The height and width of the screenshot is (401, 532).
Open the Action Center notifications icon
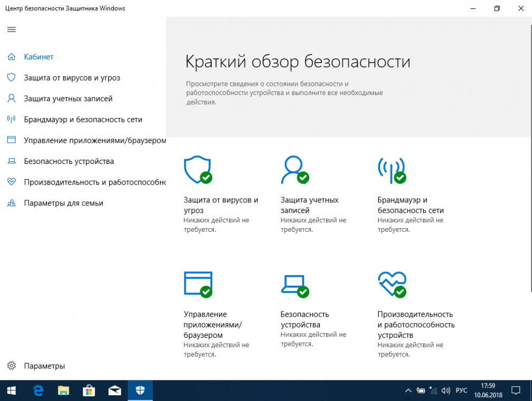(x=516, y=390)
